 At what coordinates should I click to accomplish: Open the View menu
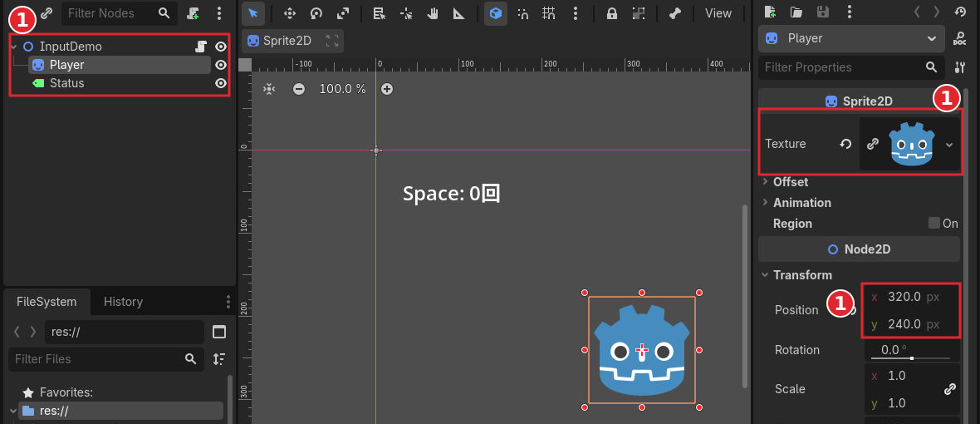click(x=718, y=13)
